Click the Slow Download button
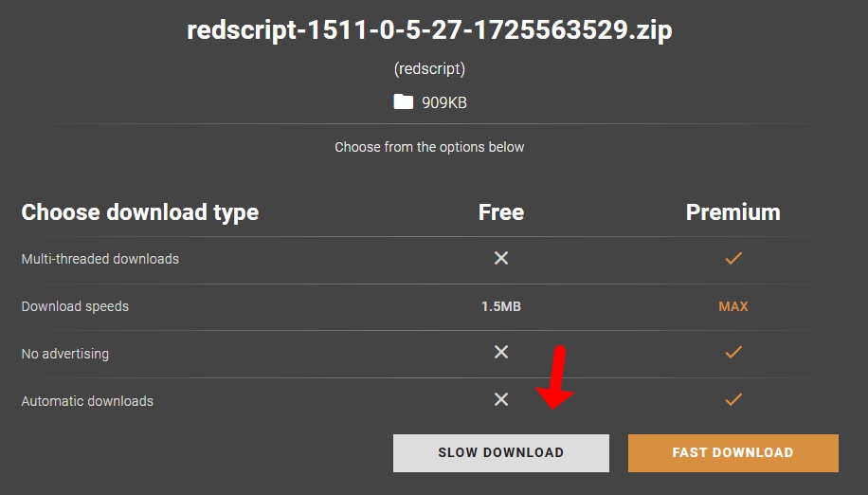The height and width of the screenshot is (495, 868). (x=501, y=453)
